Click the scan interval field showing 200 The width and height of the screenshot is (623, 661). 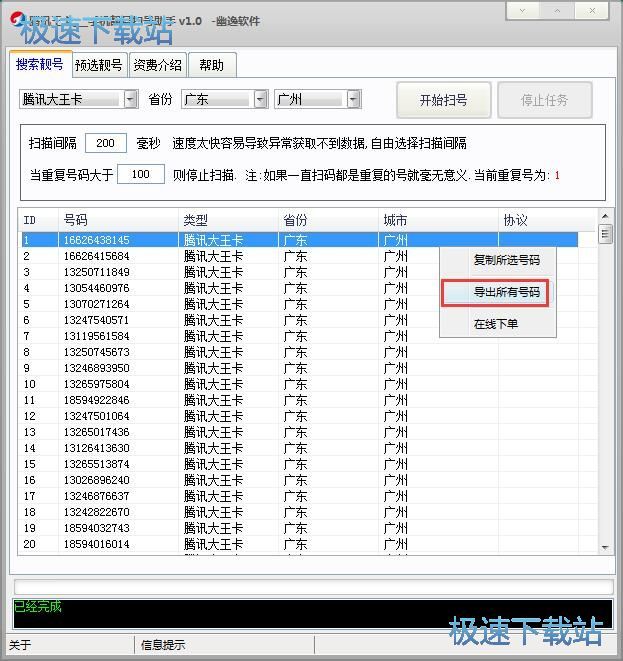(105, 143)
